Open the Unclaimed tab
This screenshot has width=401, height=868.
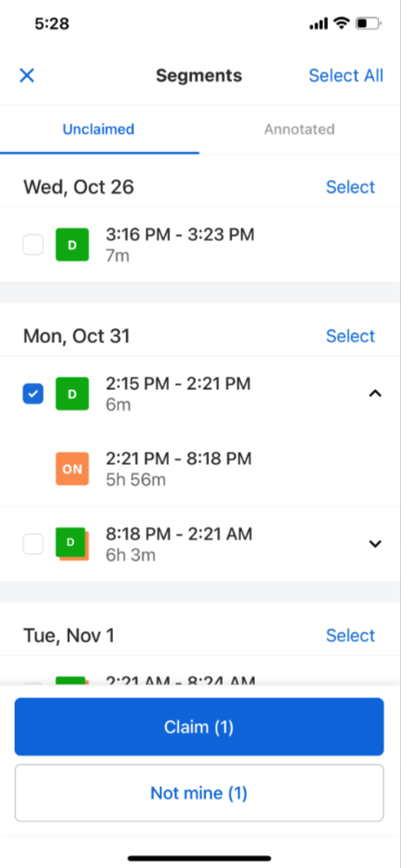pyautogui.click(x=98, y=129)
